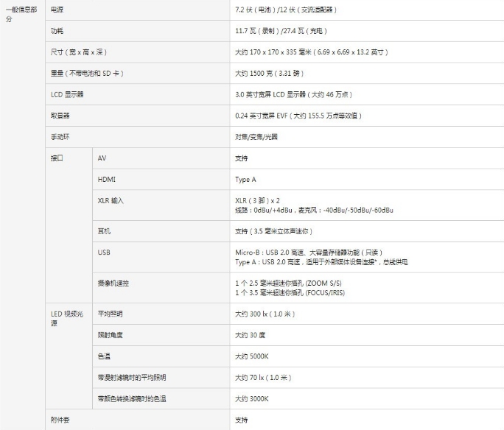Click the 带颜色转换滤镜时的色温 label
The image size is (504, 430).
pos(132,399)
